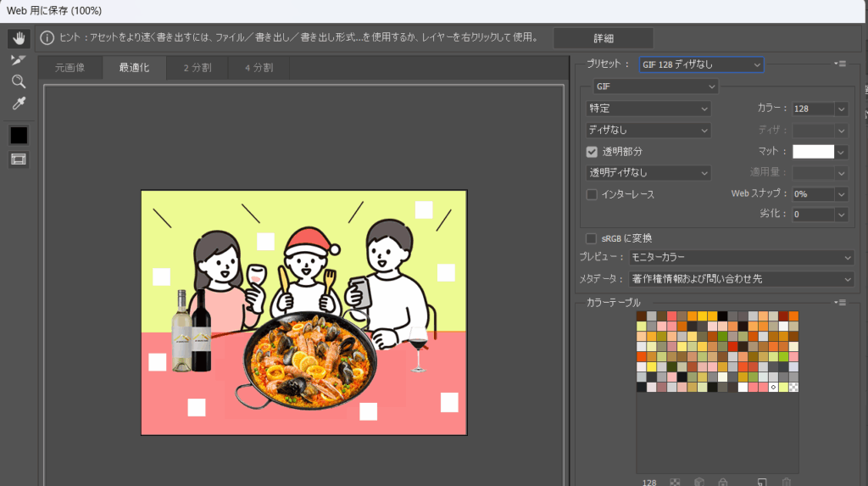The height and width of the screenshot is (486, 868).
Task: Click the trash icon below color table
Action: point(786,482)
